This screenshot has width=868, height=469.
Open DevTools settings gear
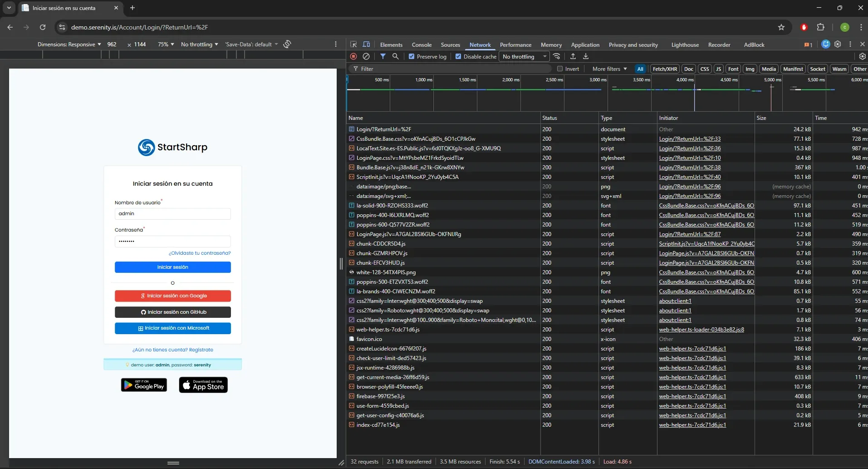pos(838,44)
